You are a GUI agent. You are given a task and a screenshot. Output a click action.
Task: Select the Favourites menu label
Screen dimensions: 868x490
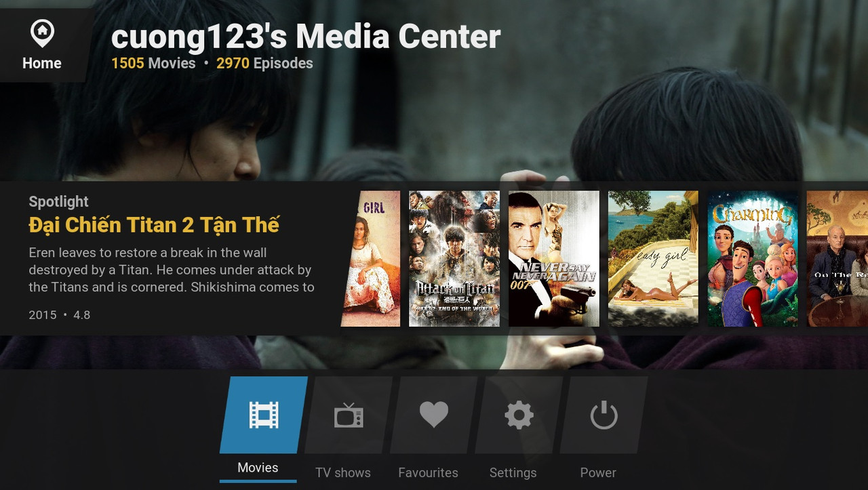428,472
